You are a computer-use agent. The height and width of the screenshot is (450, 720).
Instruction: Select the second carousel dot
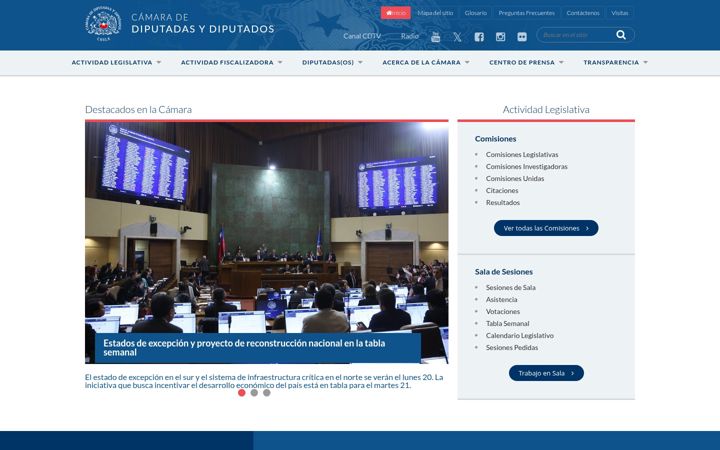click(254, 393)
